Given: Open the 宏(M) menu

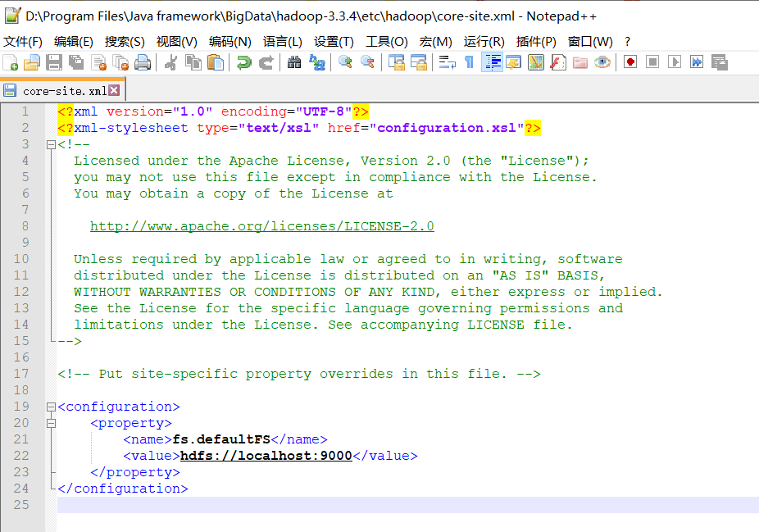Looking at the screenshot, I should (x=436, y=42).
